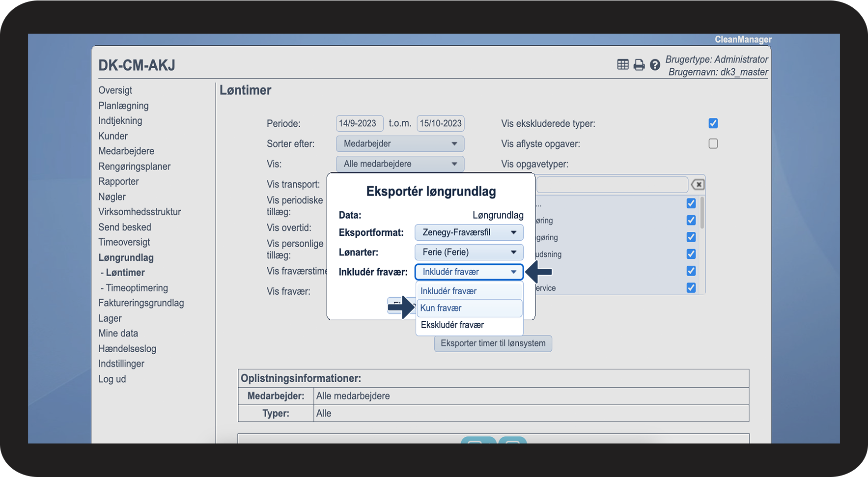Go to Faktureringsgrundlag page
The image size is (868, 477).
point(141,303)
